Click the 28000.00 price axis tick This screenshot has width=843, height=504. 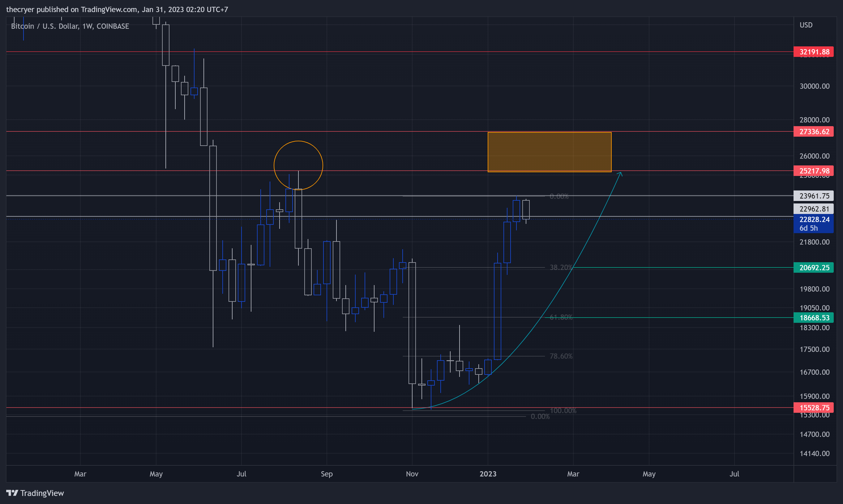pos(814,120)
